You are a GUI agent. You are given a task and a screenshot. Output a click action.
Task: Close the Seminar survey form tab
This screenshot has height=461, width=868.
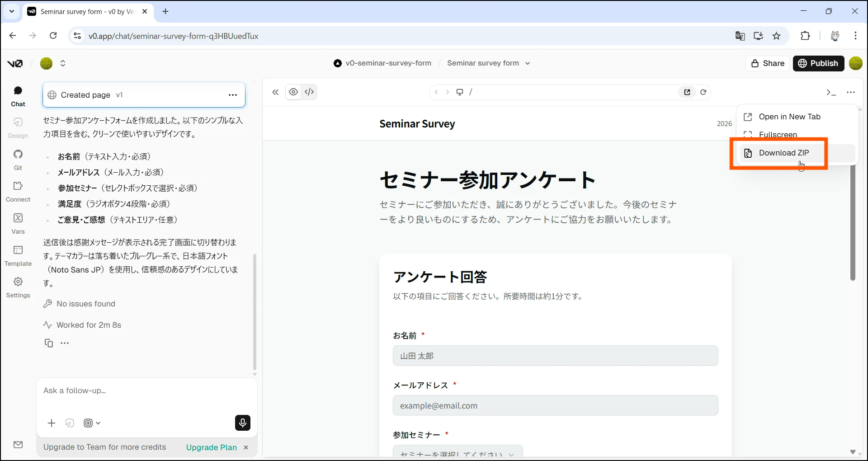pyautogui.click(x=145, y=11)
